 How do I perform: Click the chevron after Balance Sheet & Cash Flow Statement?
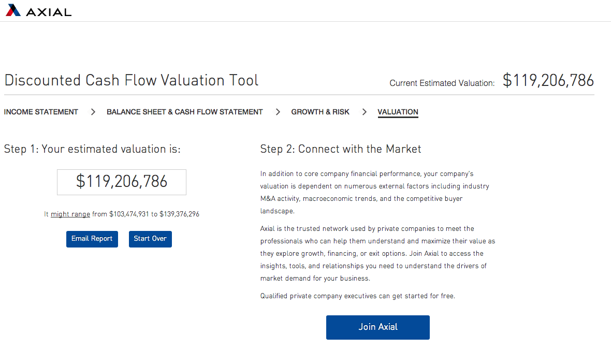point(278,112)
